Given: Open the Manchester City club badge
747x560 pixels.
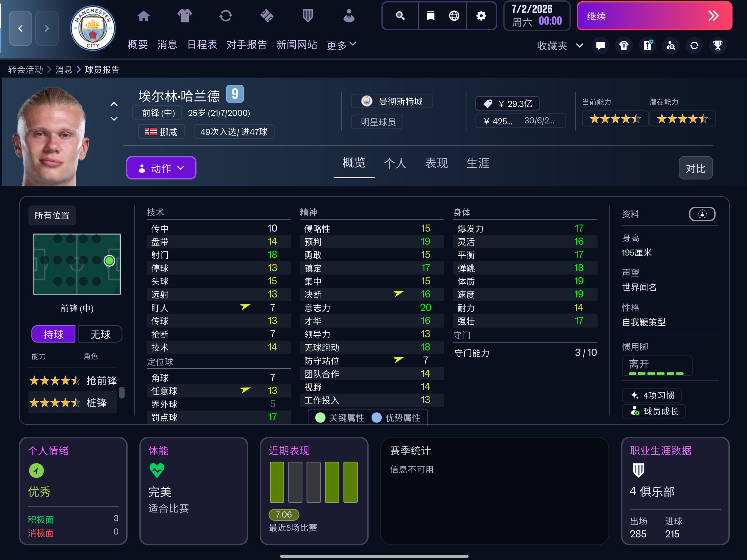Looking at the screenshot, I should (x=92, y=28).
